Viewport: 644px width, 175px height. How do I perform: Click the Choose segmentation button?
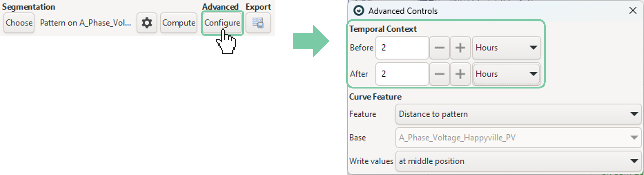point(19,23)
